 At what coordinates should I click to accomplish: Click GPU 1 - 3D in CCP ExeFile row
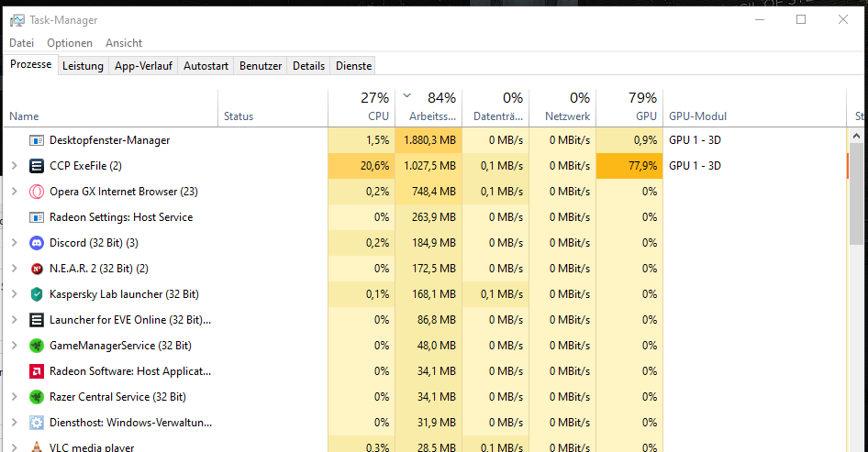(695, 166)
